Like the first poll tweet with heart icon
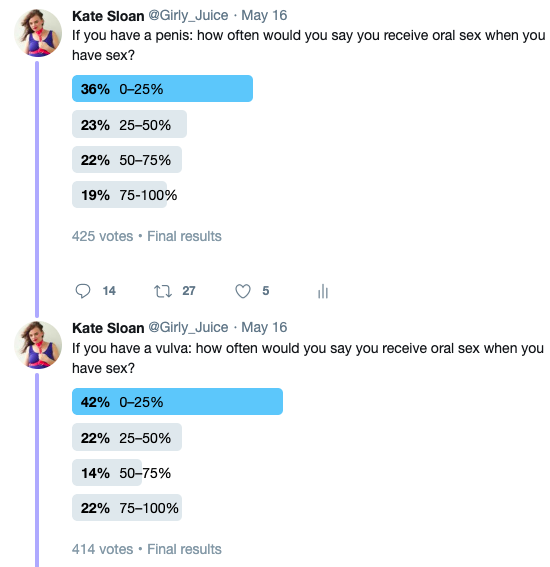Screen dimensions: 550x567 point(243,291)
